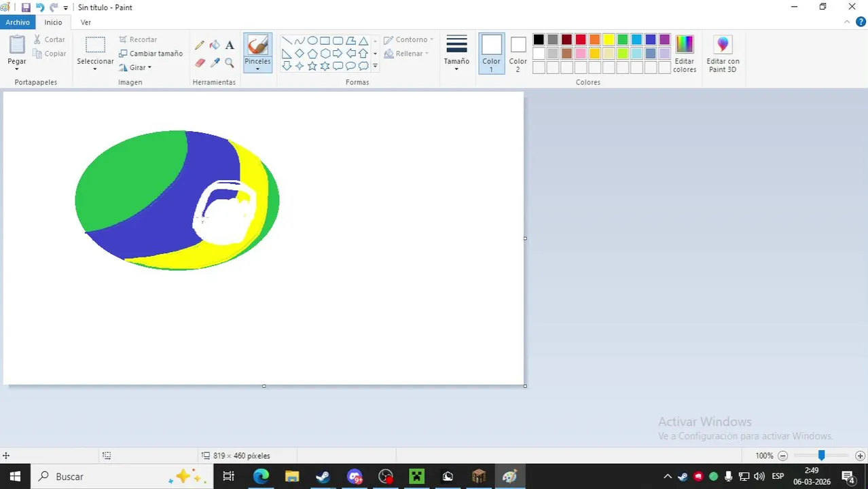
Task: Choose the Hexagon shape
Action: [325, 54]
